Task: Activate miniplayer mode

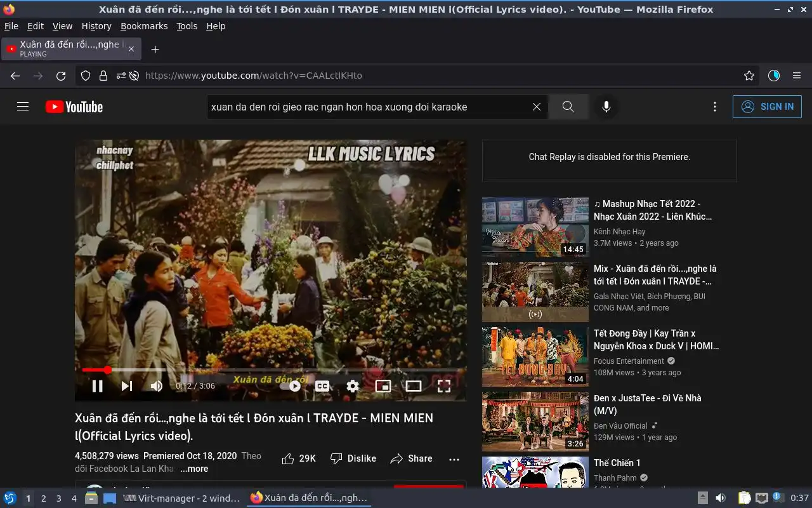Action: [383, 385]
